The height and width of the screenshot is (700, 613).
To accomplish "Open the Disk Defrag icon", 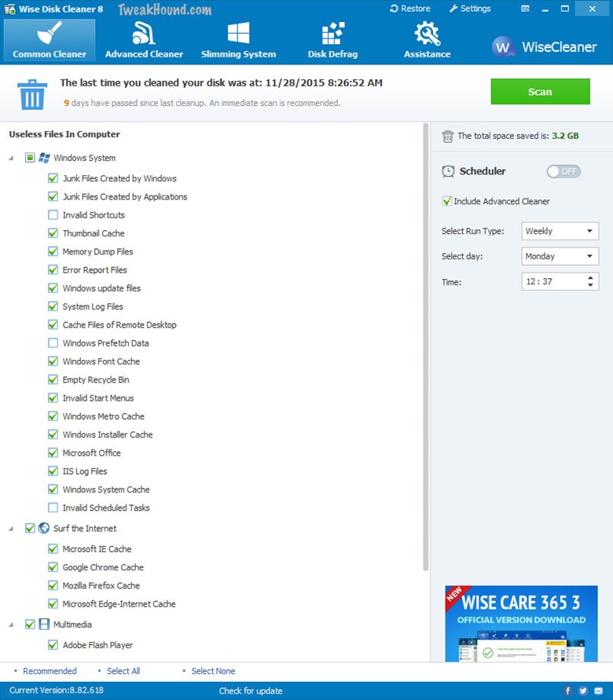I will (x=333, y=34).
